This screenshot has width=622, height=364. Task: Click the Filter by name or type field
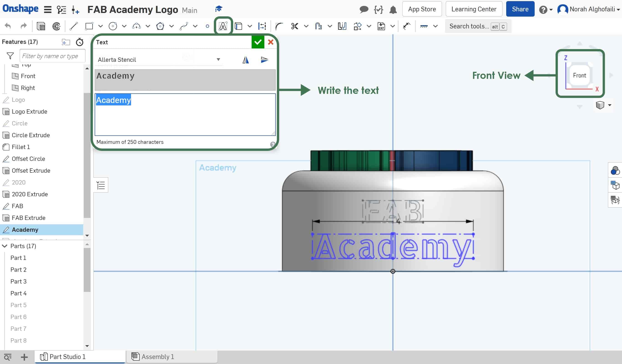(52, 56)
